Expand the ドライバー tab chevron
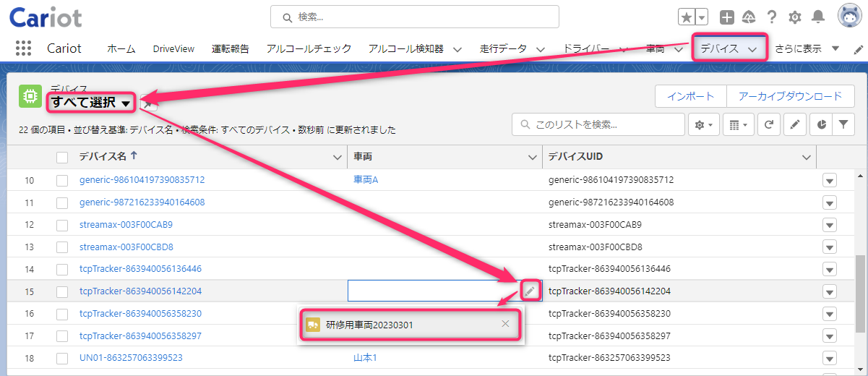The image size is (868, 376). click(624, 49)
